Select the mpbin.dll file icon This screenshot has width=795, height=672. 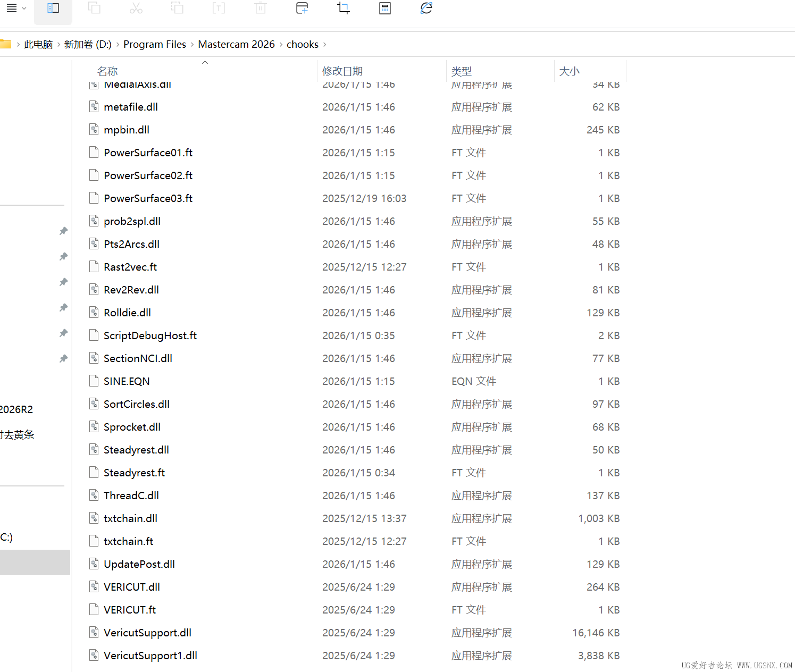pos(94,130)
